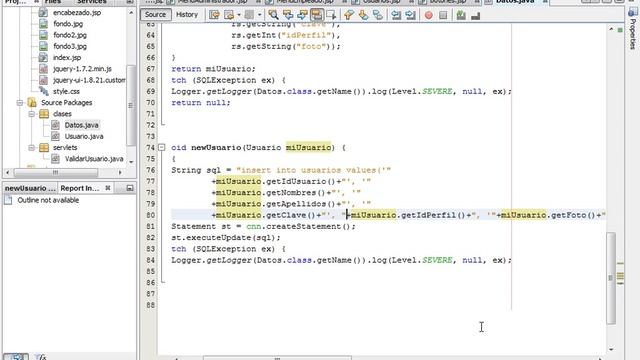
Task: Click the Back navigation icon in editor toolbar
Action: click(x=229, y=15)
